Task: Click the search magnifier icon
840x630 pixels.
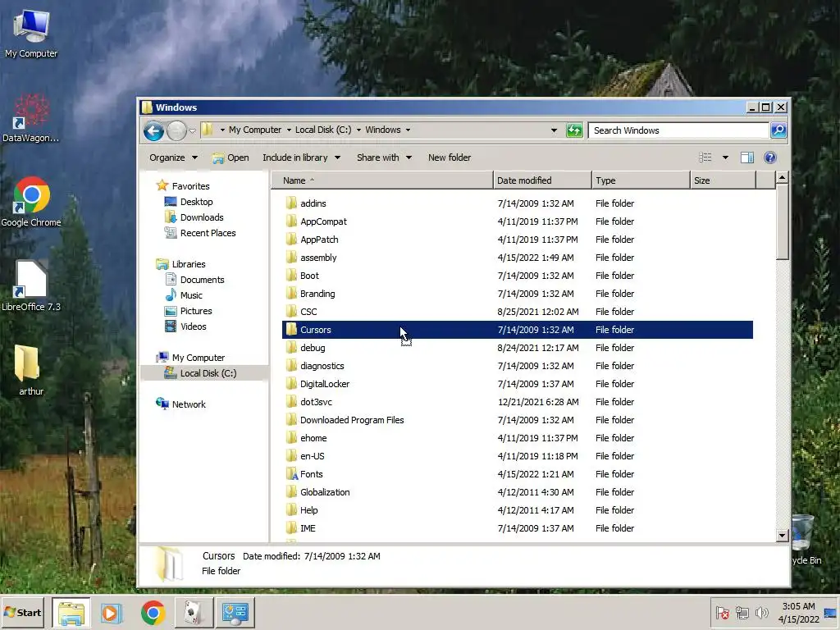Action: (778, 130)
